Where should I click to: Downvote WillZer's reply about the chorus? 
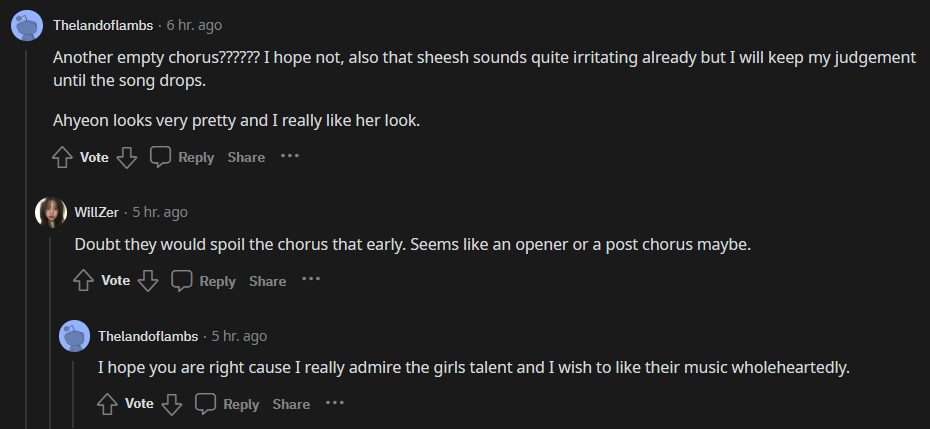point(148,281)
